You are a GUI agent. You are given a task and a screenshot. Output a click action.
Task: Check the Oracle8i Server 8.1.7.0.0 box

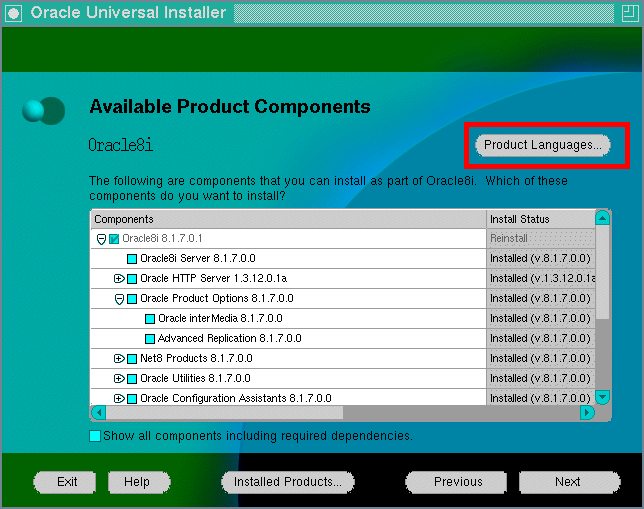coord(132,259)
